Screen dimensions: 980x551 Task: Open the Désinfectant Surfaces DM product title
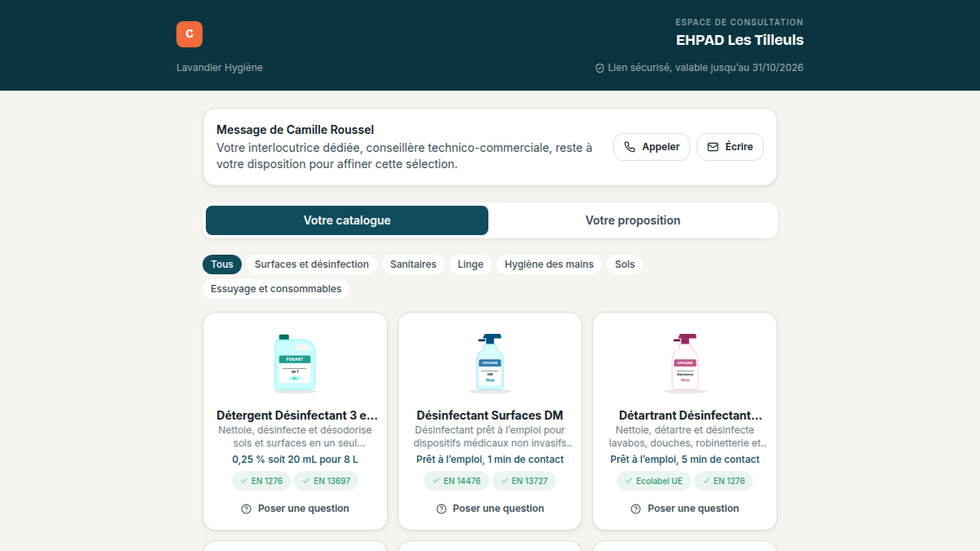click(490, 415)
